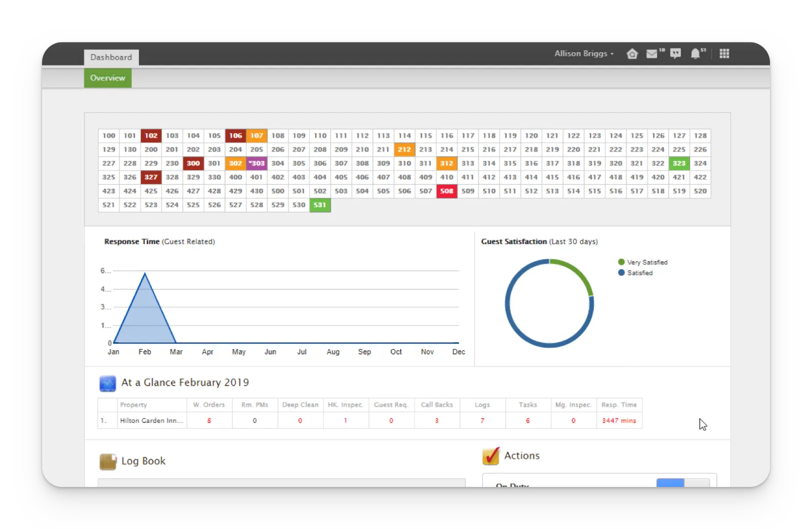Open the apps grid icon
Image resolution: width=812 pixels, height=529 pixels.
pyautogui.click(x=724, y=54)
